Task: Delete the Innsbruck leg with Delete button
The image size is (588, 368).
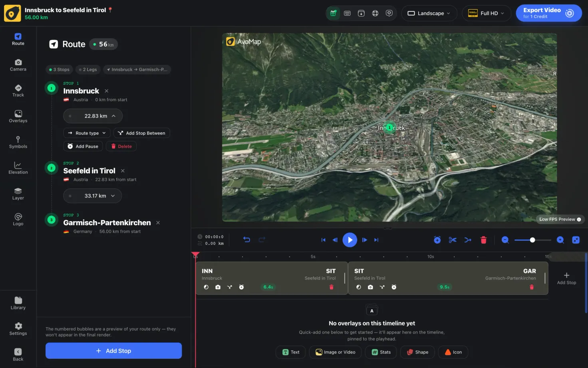Action: (121, 146)
